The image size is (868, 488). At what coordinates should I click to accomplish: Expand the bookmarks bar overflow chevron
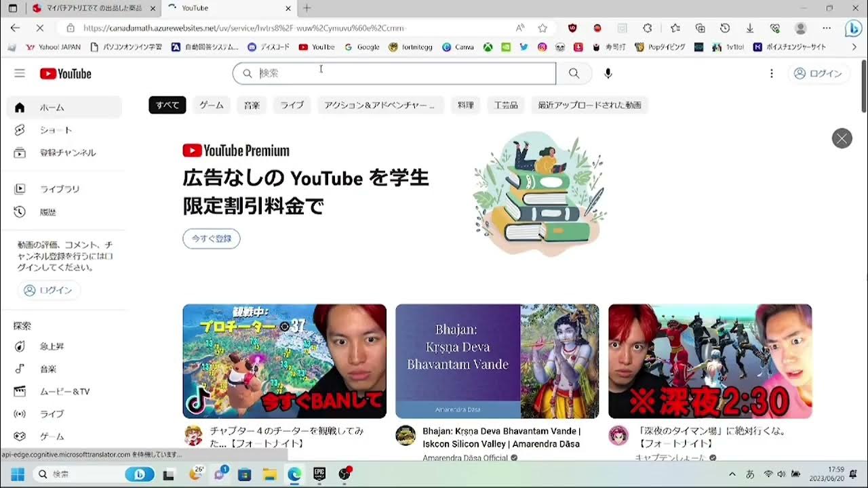[x=854, y=47]
